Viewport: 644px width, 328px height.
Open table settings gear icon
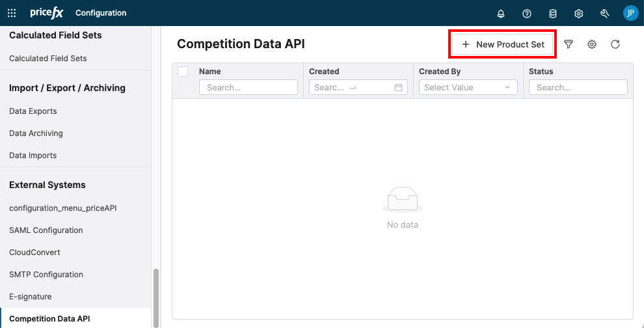592,44
